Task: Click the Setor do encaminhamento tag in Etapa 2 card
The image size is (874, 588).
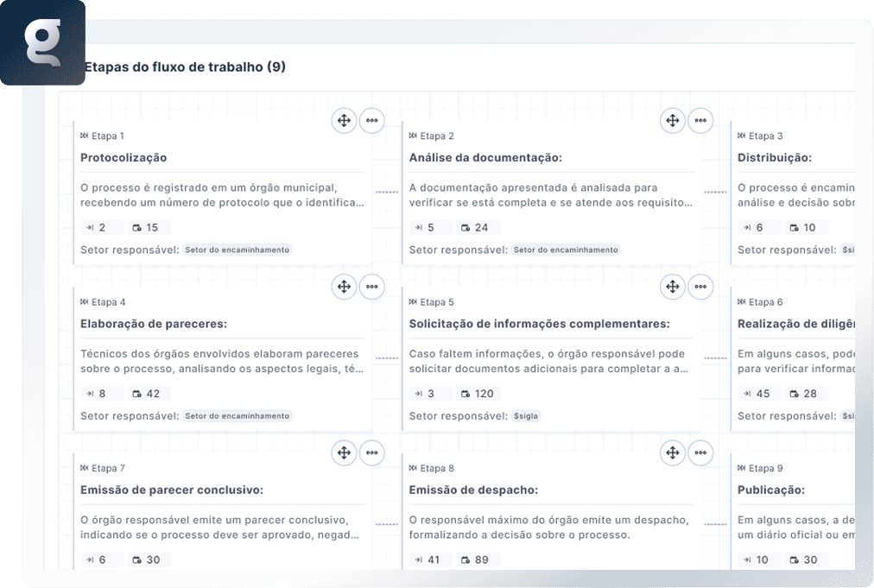Action: pos(566,250)
